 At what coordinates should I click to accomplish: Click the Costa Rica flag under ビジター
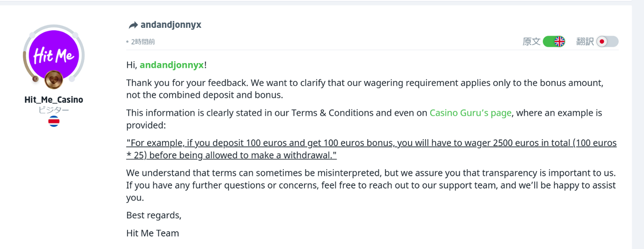(x=54, y=121)
